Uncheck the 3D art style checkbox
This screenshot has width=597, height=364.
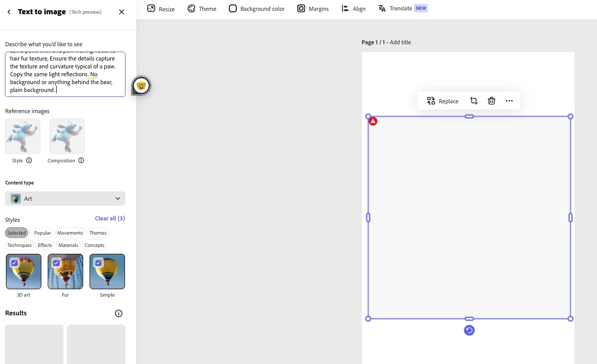pyautogui.click(x=14, y=263)
